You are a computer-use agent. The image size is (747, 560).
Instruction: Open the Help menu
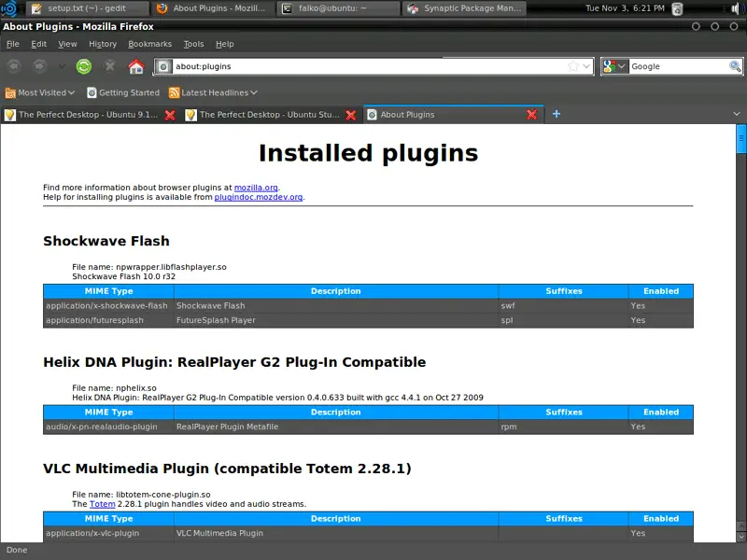coord(224,44)
